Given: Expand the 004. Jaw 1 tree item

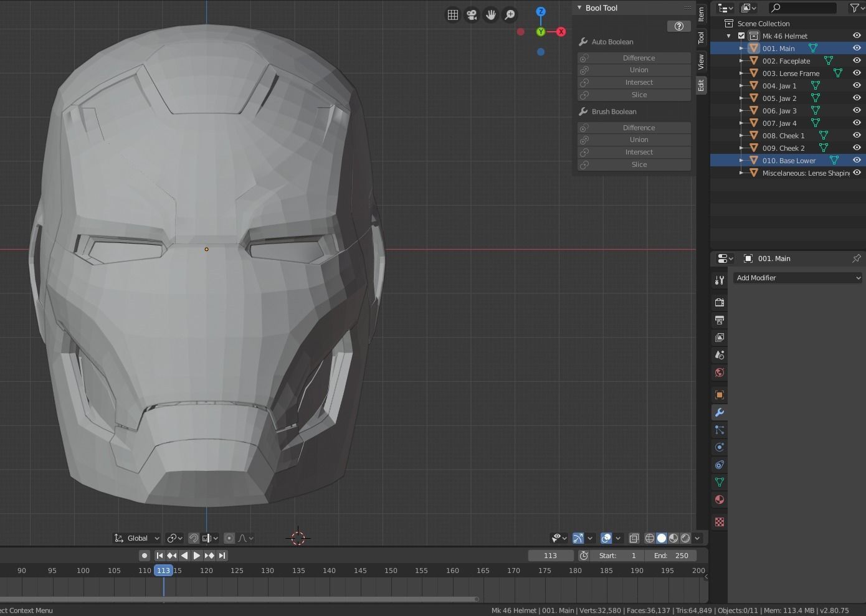Looking at the screenshot, I should pyautogui.click(x=741, y=86).
